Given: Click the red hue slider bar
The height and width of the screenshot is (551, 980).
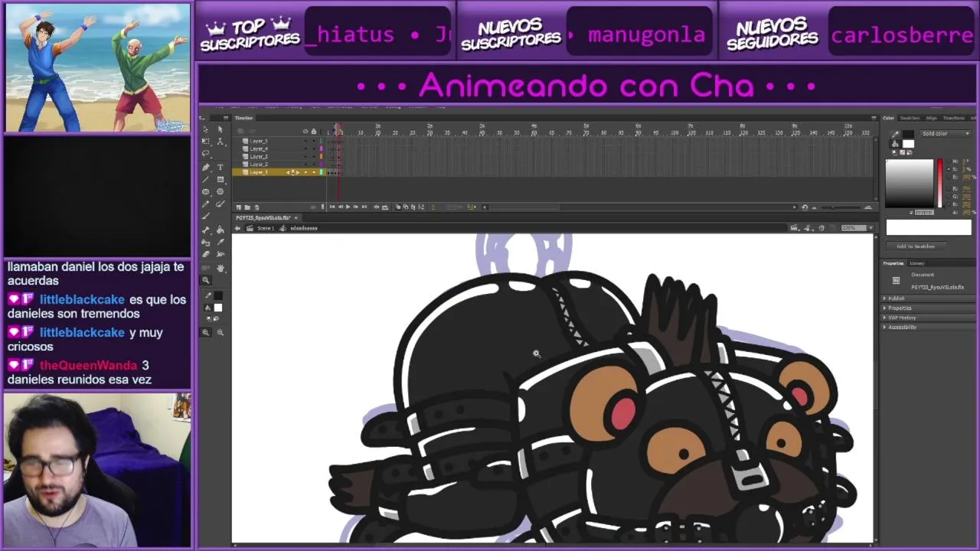Looking at the screenshot, I should 939,183.
